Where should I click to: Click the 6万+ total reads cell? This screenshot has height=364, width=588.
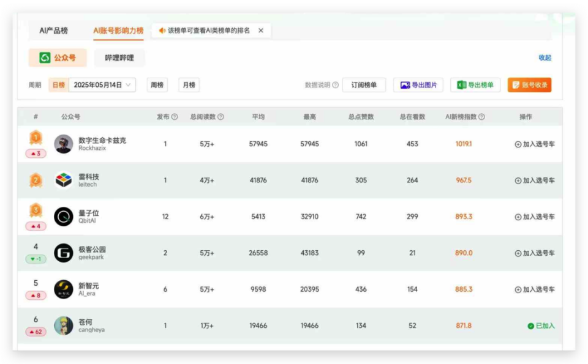coord(206,217)
